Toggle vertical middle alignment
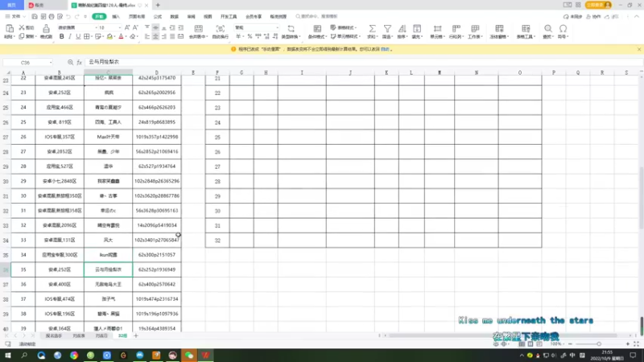 tap(155, 27)
